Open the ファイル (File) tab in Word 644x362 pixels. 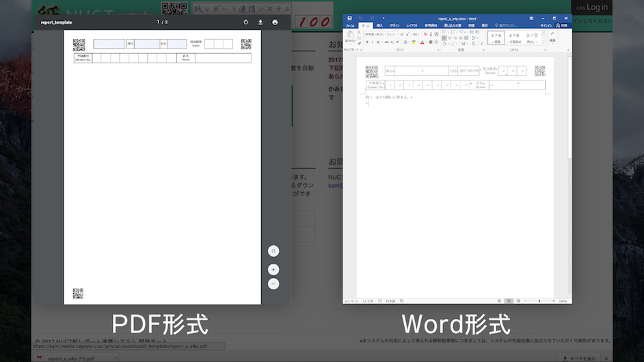(350, 26)
